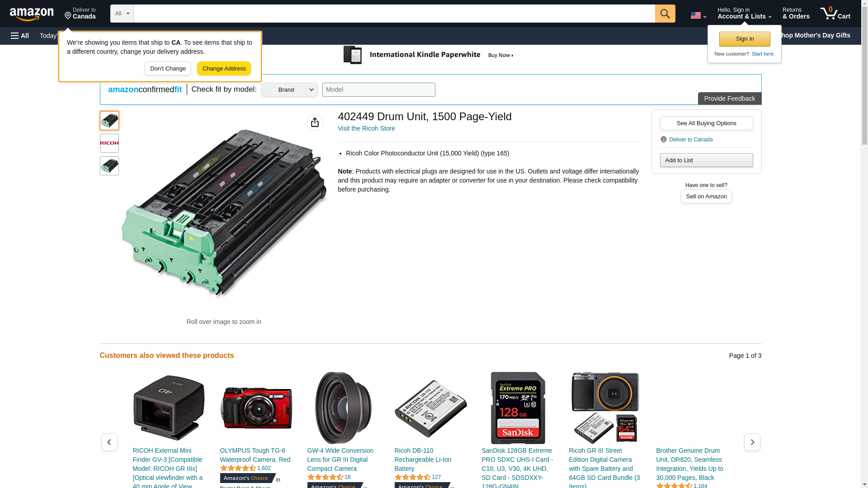Click the yellow Sign in button
Screen dimensions: 868x488
pyautogui.click(x=745, y=39)
